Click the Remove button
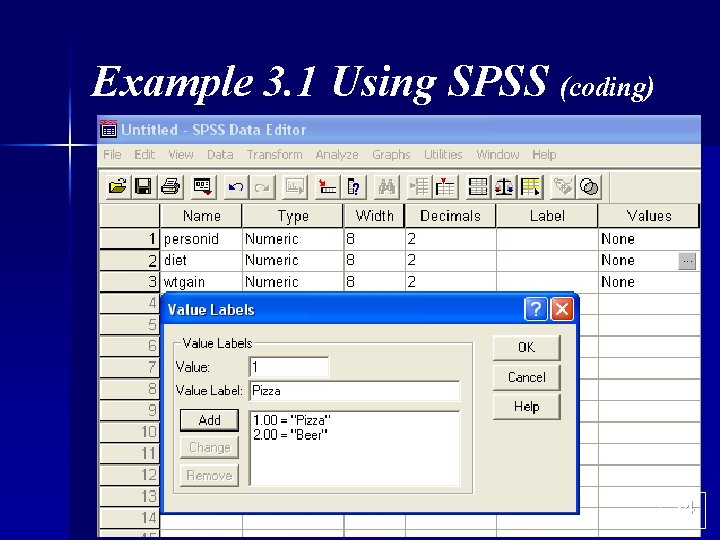The width and height of the screenshot is (720, 540). (x=209, y=475)
